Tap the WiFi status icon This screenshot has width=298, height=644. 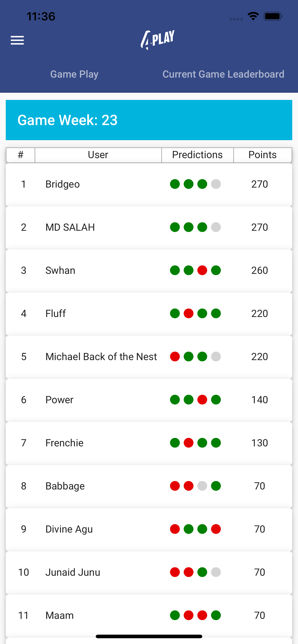tap(253, 16)
